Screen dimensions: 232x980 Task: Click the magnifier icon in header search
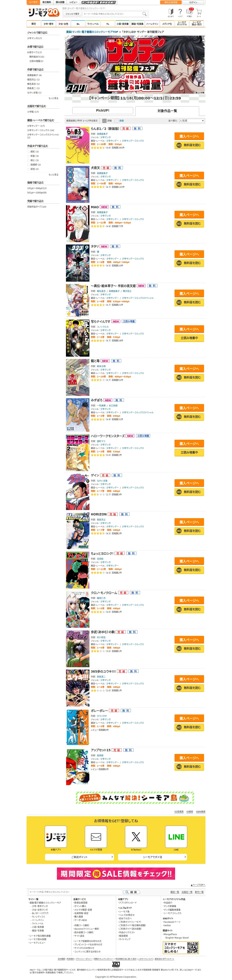tap(144, 14)
